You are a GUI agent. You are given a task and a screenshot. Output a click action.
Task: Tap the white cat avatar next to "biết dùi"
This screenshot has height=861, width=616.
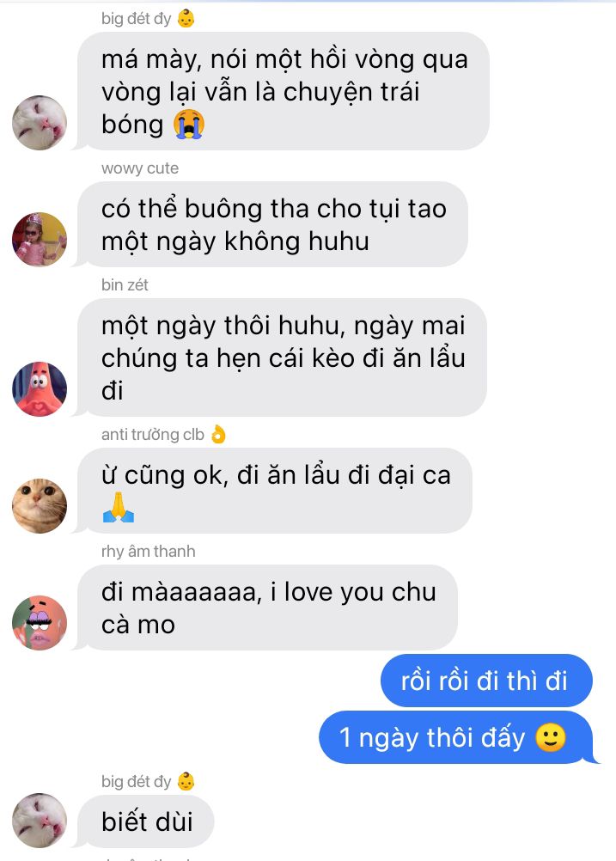click(x=40, y=821)
